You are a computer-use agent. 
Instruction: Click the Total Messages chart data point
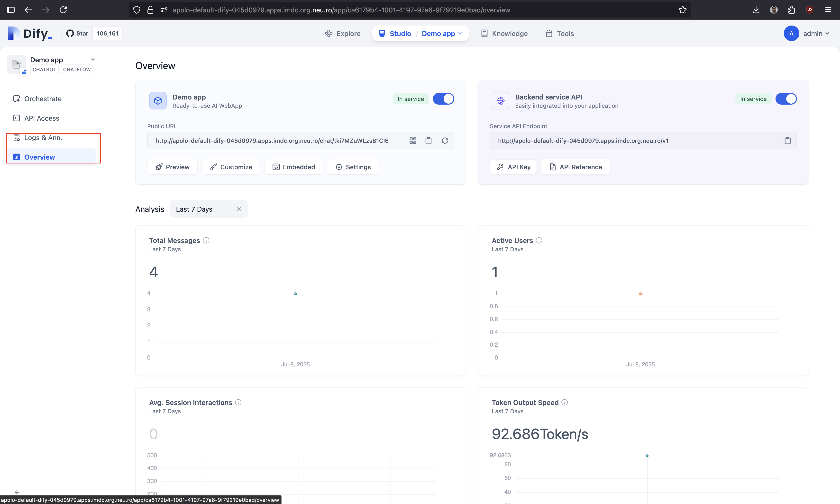295,294
